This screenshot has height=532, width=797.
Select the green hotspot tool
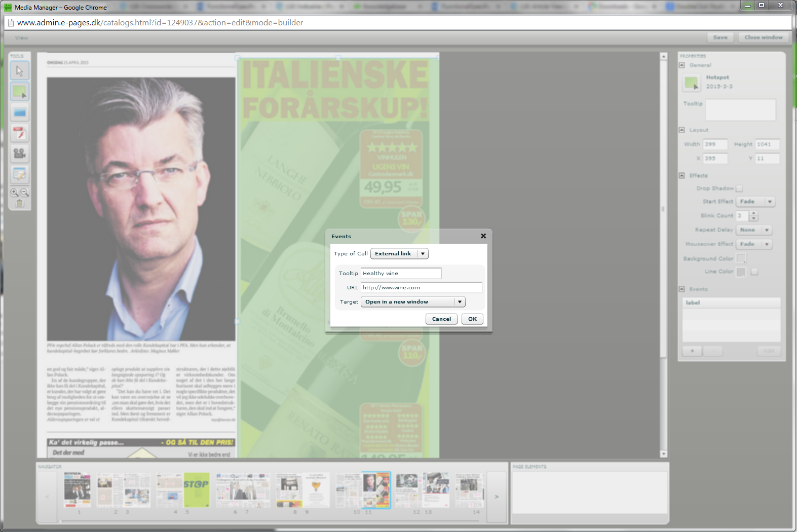20,92
